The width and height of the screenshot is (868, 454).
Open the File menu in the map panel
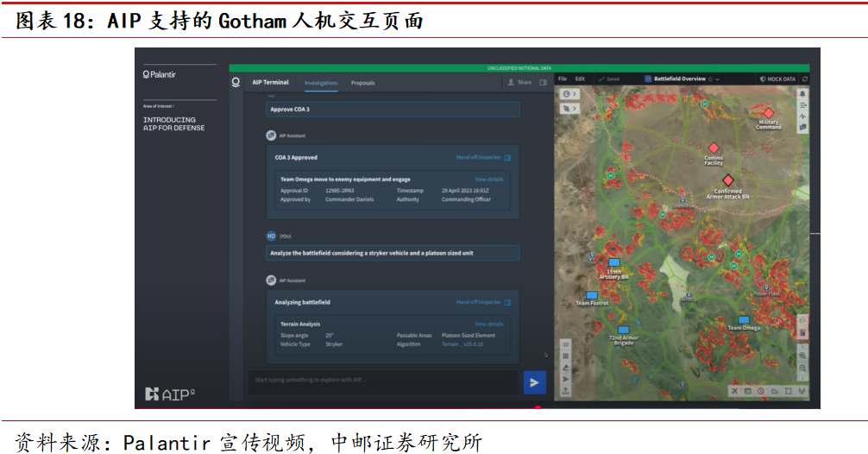[563, 79]
